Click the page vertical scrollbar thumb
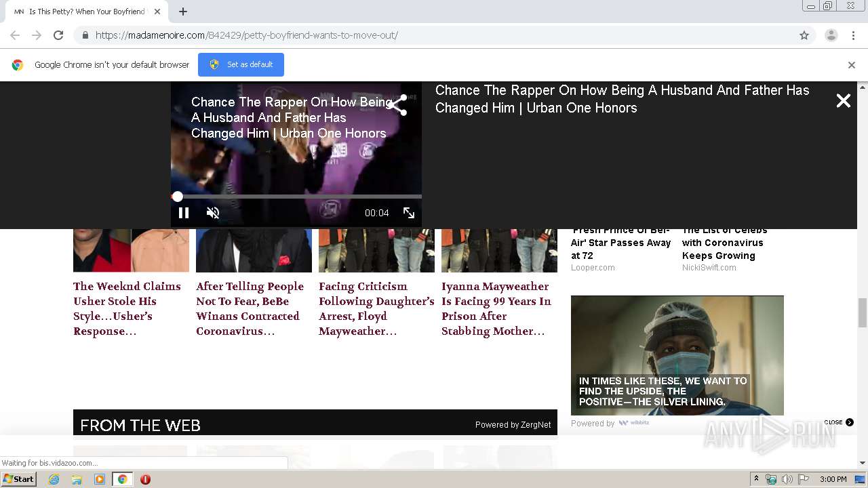868x488 pixels. (x=863, y=312)
